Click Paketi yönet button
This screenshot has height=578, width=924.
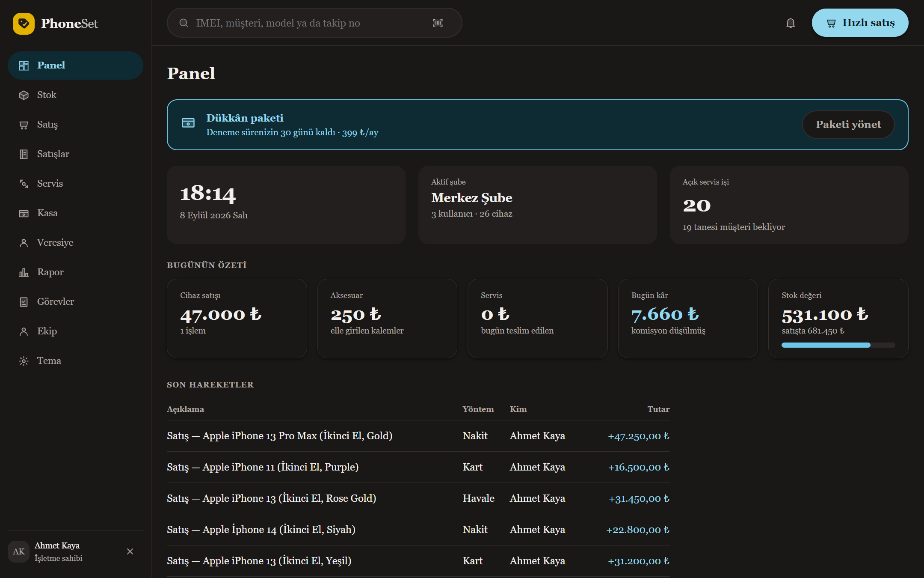coord(848,125)
